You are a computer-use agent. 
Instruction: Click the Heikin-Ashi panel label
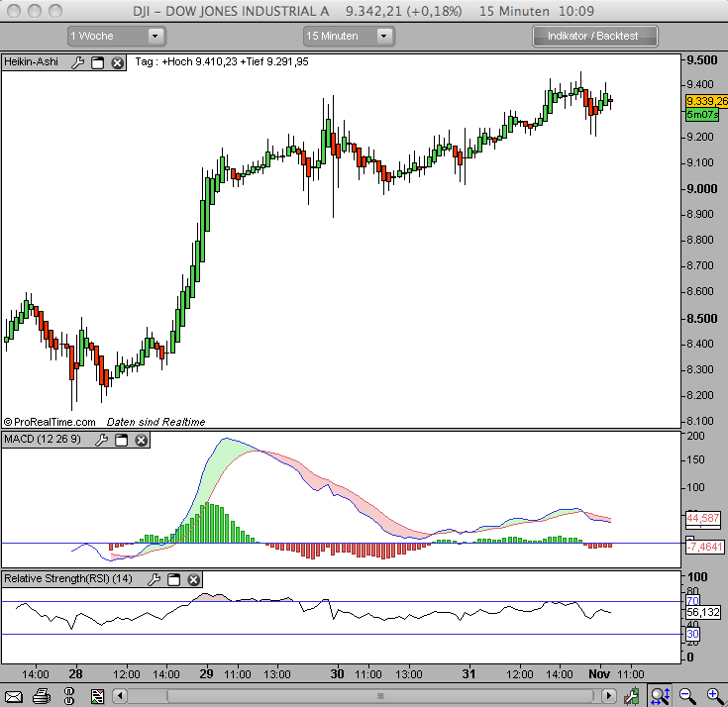tap(31, 61)
